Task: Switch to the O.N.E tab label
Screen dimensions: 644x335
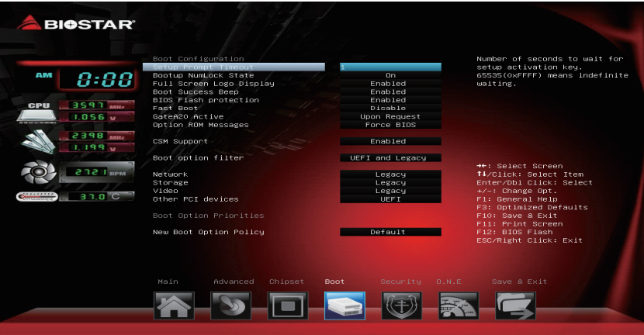Action: 449,281
